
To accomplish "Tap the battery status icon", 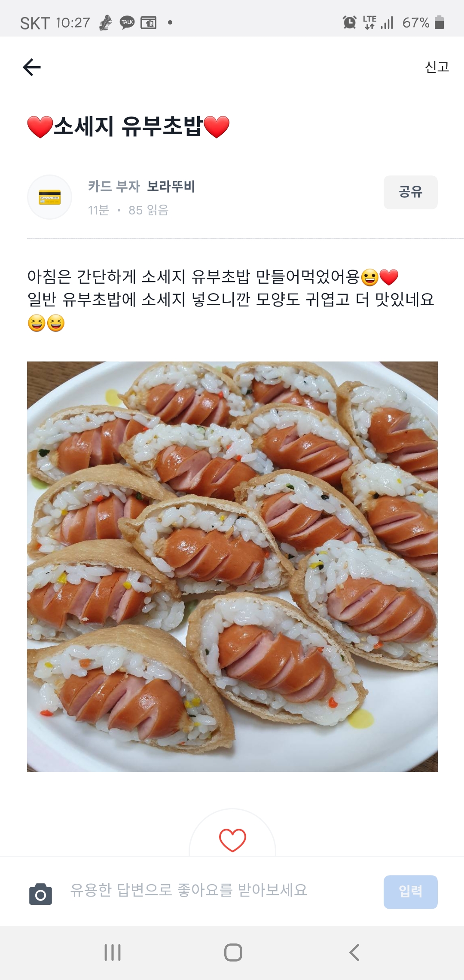I will pyautogui.click(x=439, y=22).
